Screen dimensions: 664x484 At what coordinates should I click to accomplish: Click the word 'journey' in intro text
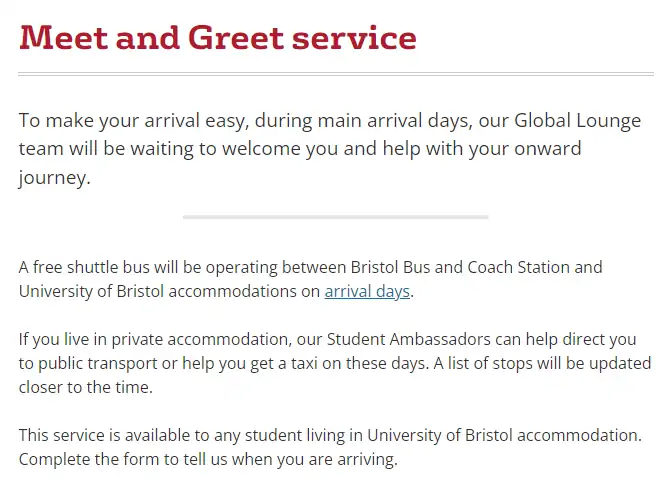point(52,177)
